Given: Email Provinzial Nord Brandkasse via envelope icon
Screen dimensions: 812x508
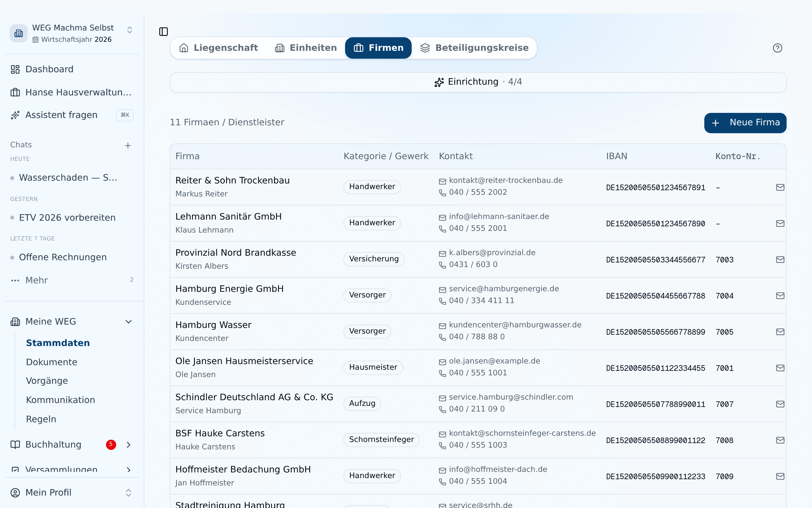Looking at the screenshot, I should [x=780, y=259].
